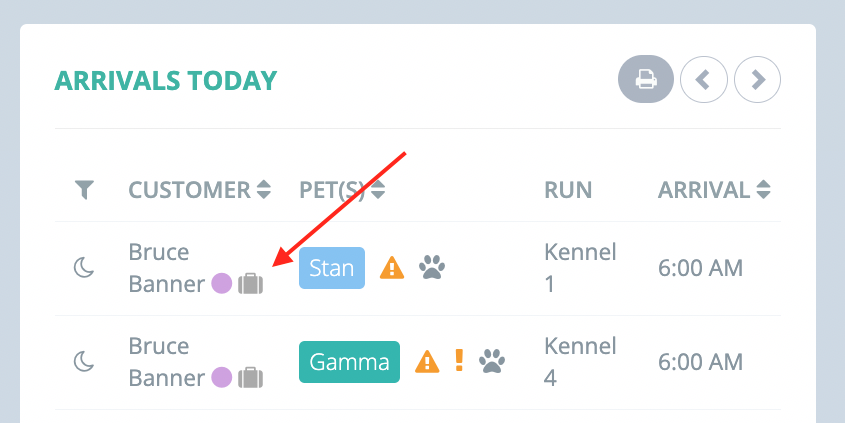Click warning triangle next to Gamma
This screenshot has width=845, height=423.
tap(427, 362)
